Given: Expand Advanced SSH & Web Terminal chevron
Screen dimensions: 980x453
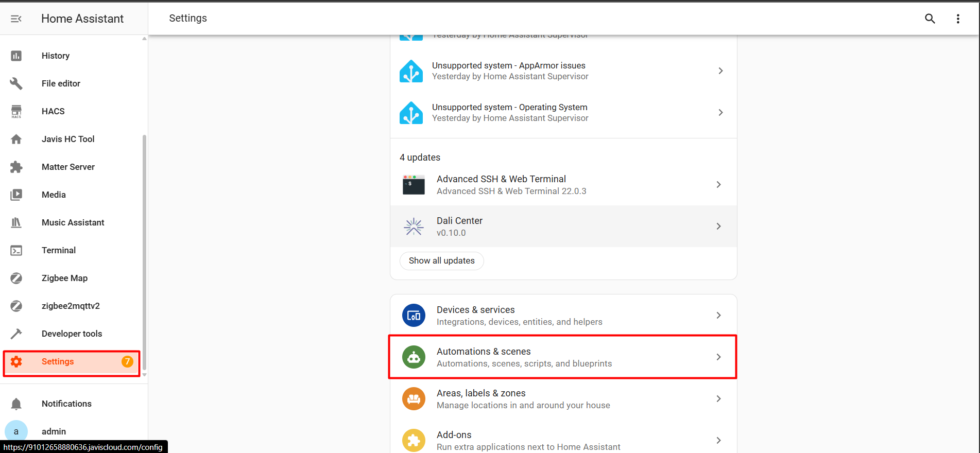Looking at the screenshot, I should pos(718,184).
